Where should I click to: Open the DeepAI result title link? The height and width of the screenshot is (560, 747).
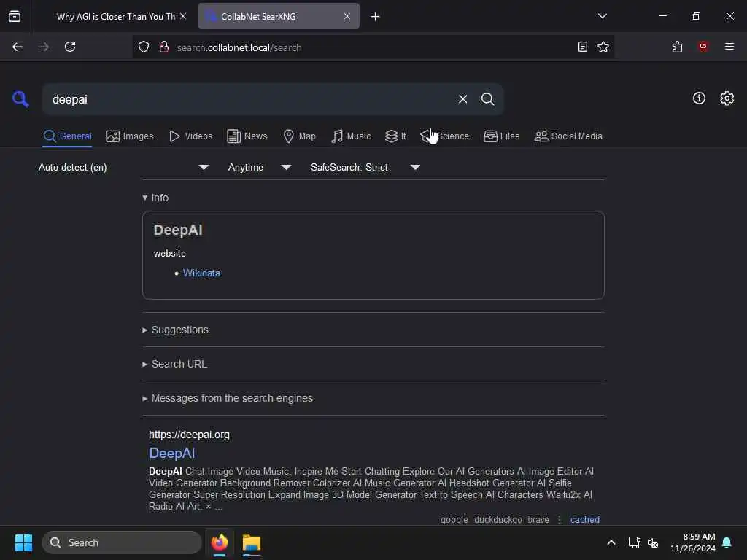point(172,453)
